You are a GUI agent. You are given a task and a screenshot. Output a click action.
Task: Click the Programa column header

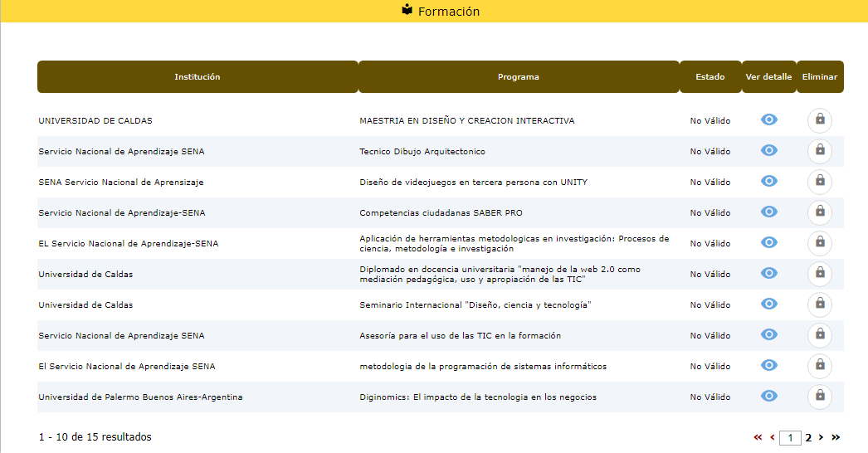518,77
